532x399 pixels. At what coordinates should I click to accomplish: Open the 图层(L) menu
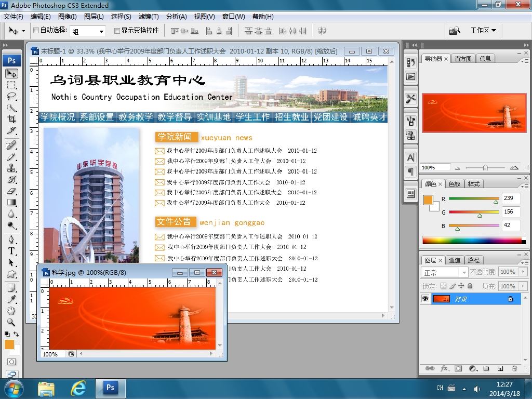(94, 17)
